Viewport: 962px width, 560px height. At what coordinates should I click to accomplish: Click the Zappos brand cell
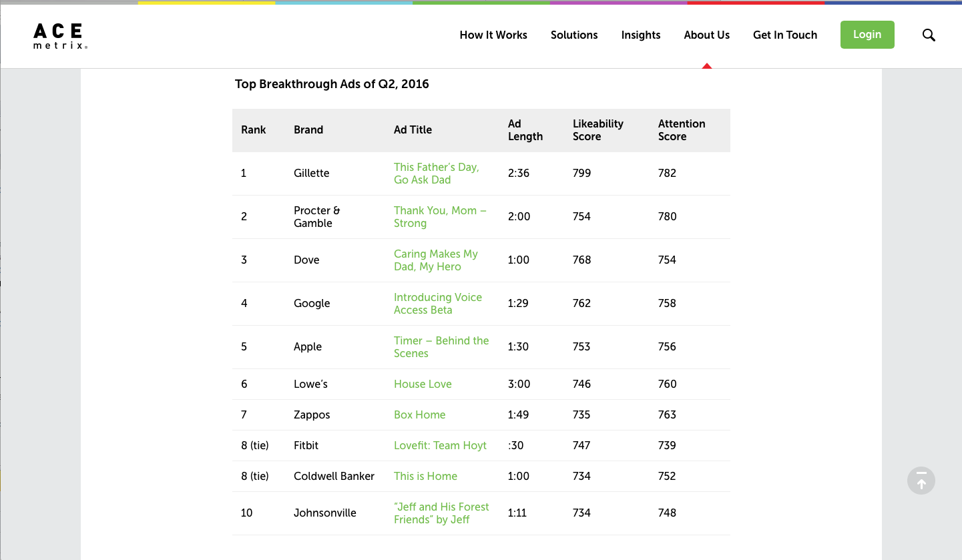click(x=312, y=415)
